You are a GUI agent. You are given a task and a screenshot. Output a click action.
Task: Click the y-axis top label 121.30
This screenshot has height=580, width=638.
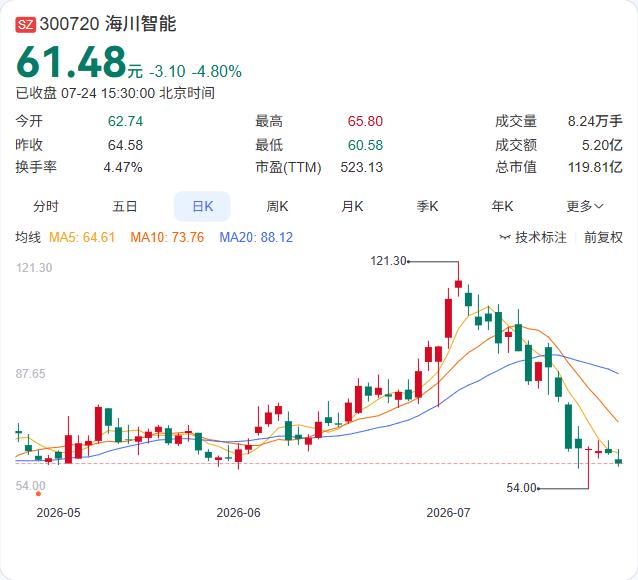(34, 268)
